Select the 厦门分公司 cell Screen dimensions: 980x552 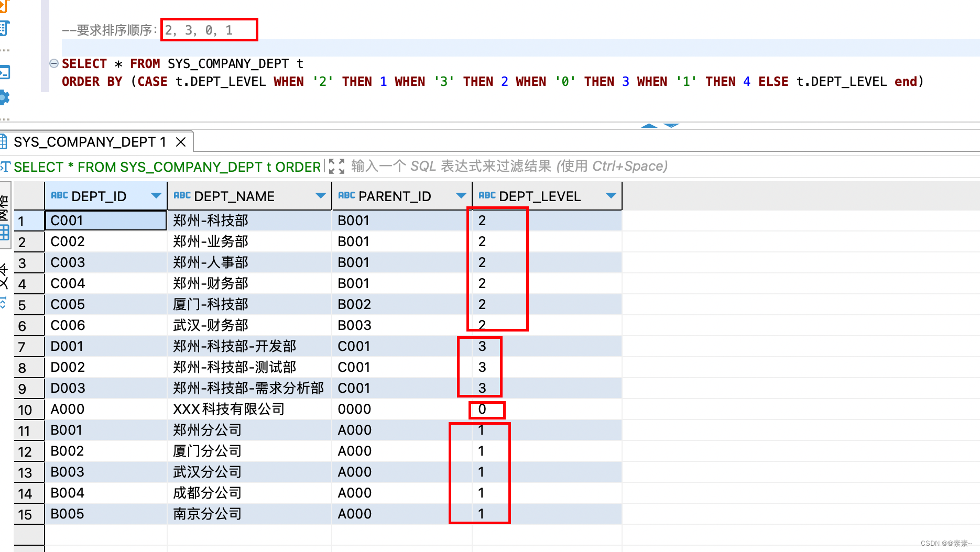point(249,451)
